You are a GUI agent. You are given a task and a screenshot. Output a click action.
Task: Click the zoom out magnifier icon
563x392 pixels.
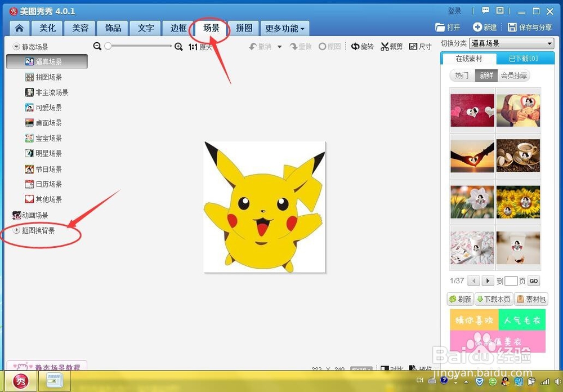[97, 46]
